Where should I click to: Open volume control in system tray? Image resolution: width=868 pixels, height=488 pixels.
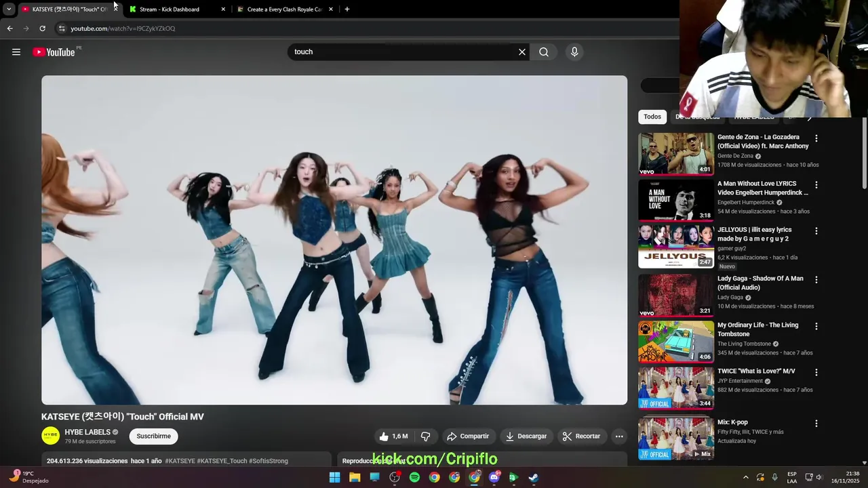[819, 477]
